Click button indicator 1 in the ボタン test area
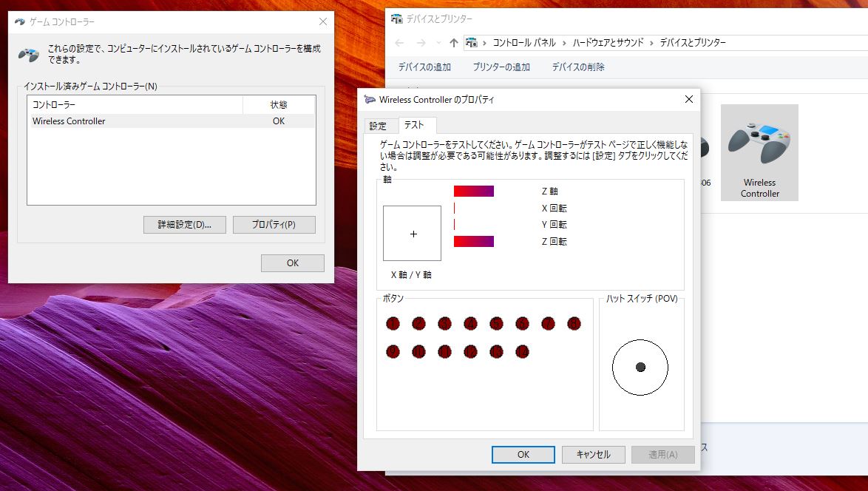This screenshot has height=491, width=868. tap(393, 324)
